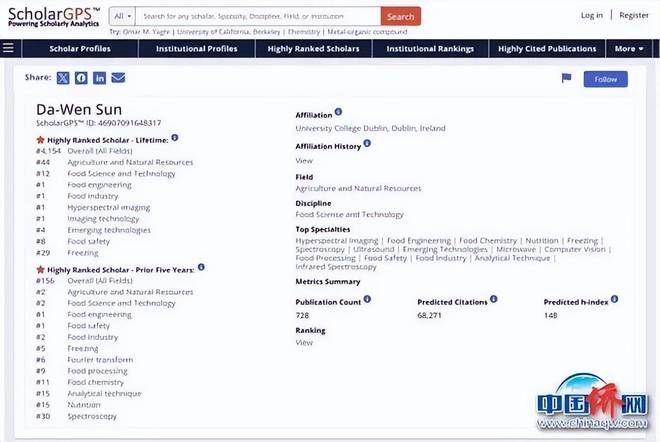
Task: Share profile via email envelope icon
Action: coord(118,78)
